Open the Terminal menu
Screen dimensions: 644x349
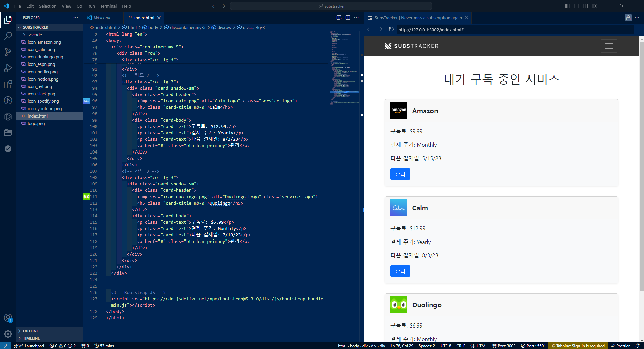pos(108,6)
